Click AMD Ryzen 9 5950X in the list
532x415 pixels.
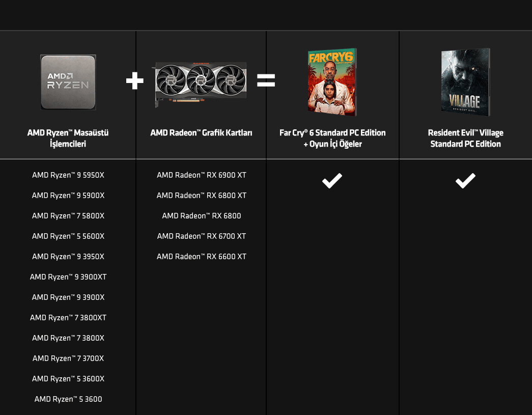pyautogui.click(x=68, y=175)
